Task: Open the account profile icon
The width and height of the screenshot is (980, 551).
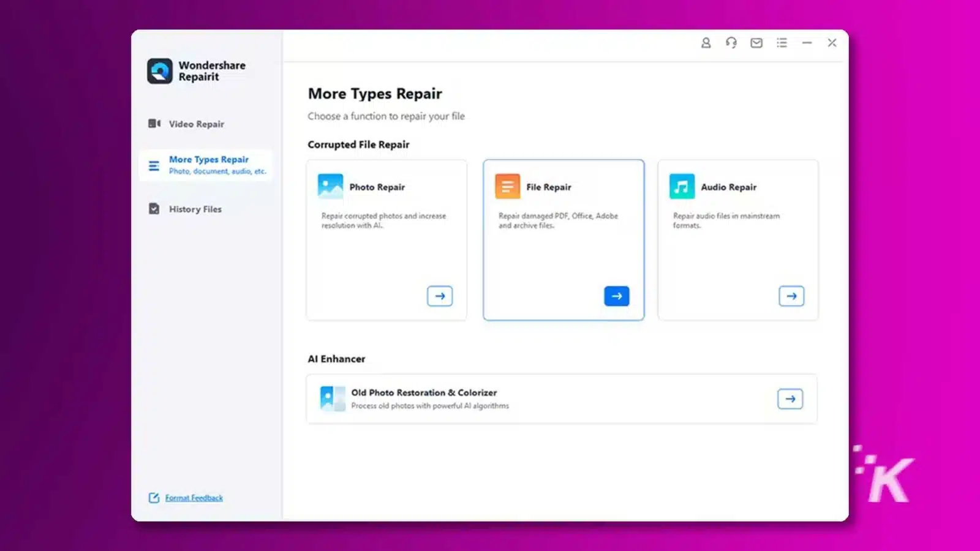Action: tap(706, 43)
